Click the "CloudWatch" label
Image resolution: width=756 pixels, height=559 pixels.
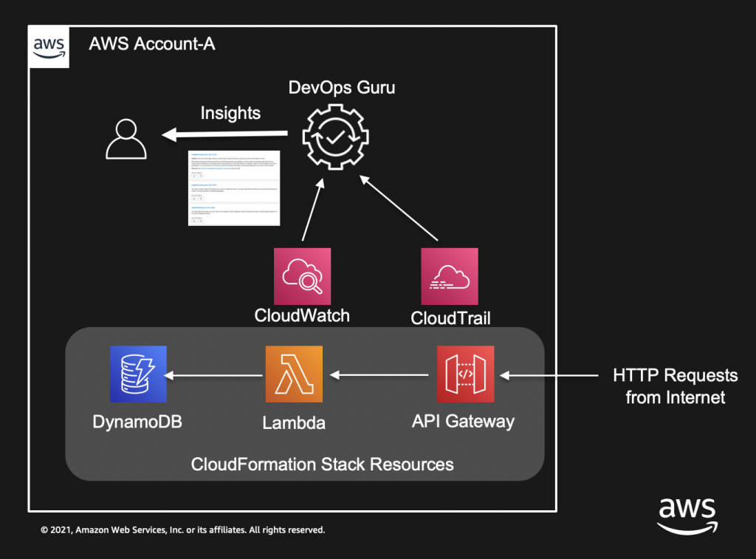(x=302, y=315)
